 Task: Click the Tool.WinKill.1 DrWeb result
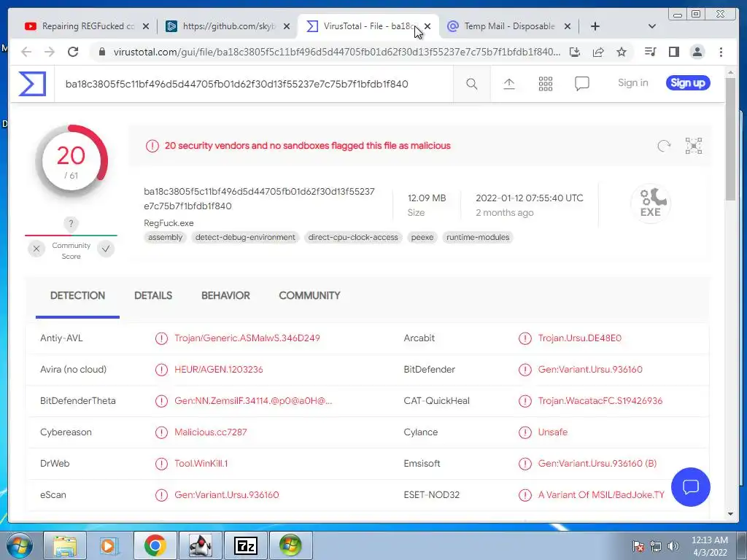[201, 463]
